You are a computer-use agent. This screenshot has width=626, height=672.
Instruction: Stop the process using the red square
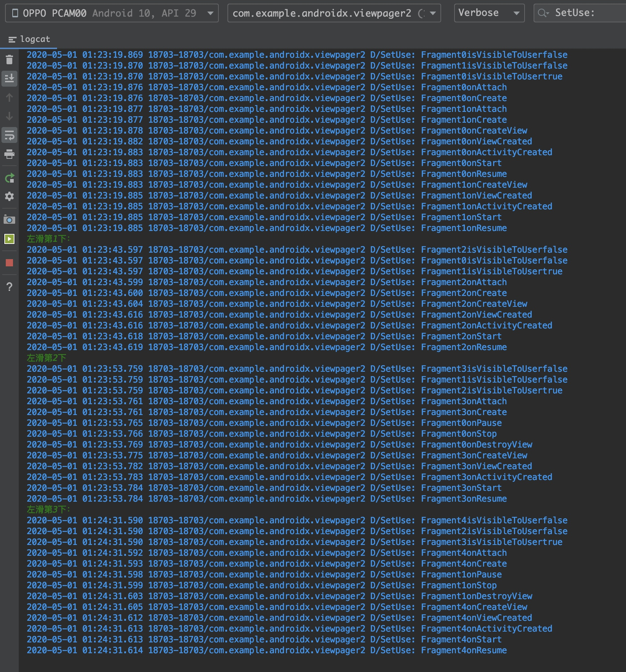(9, 263)
